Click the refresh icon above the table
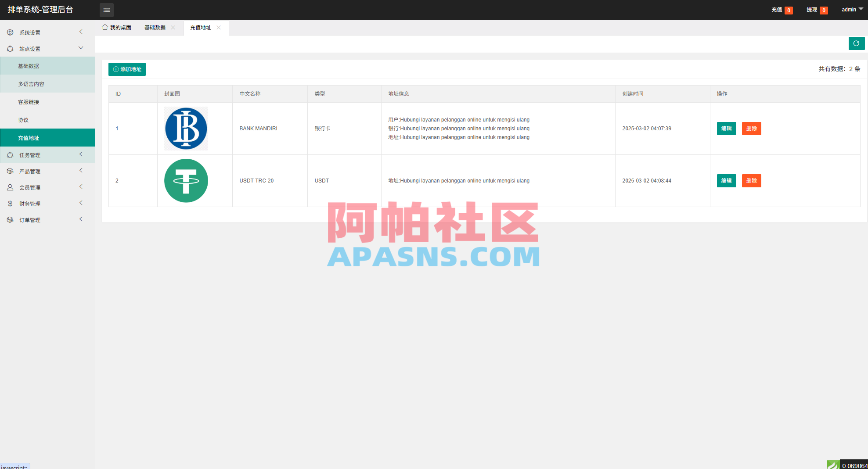 click(x=857, y=43)
